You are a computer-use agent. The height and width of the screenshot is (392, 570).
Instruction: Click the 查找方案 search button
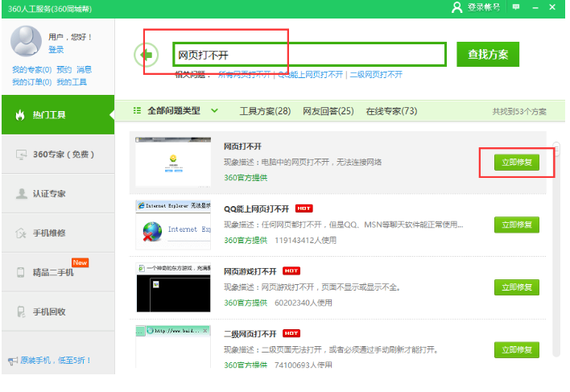[488, 55]
